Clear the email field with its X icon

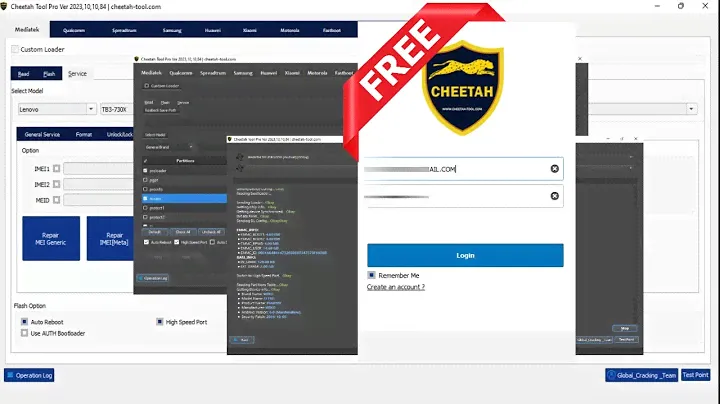pos(554,169)
